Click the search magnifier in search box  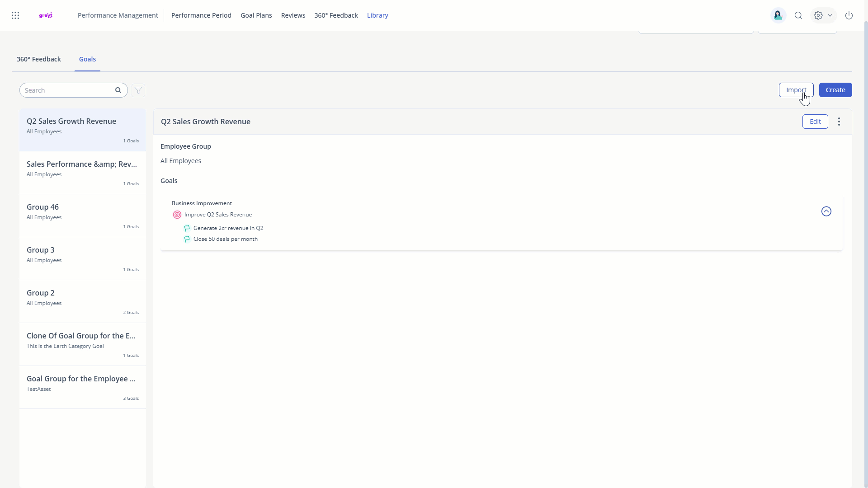(x=118, y=90)
